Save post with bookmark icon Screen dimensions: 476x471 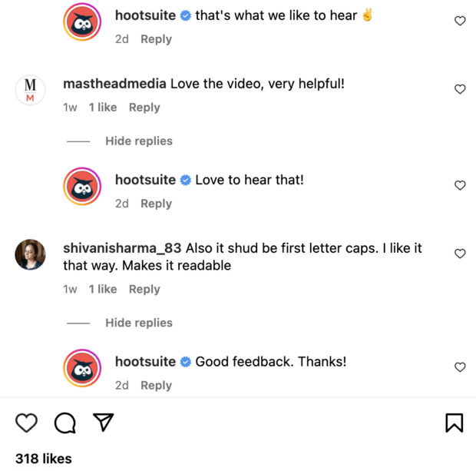(454, 423)
